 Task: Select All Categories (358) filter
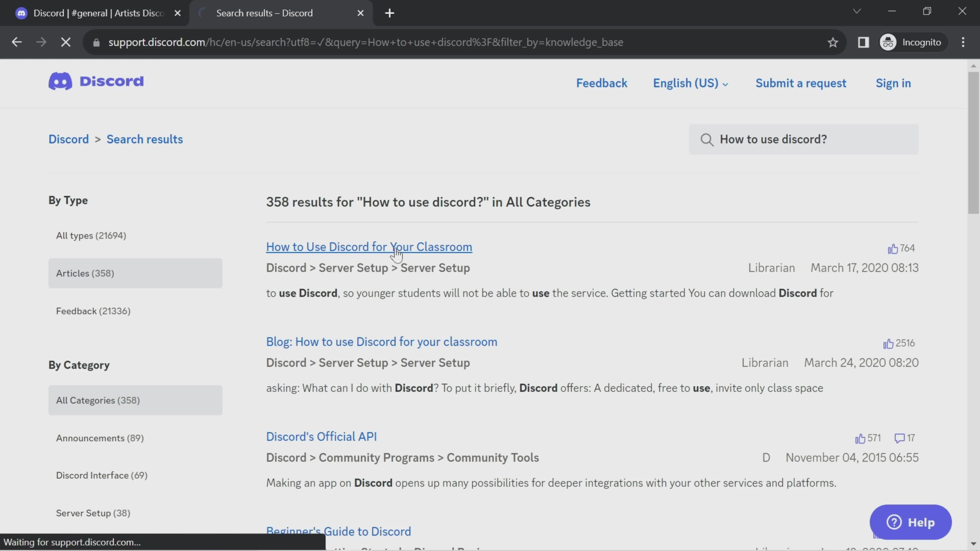pos(135,400)
